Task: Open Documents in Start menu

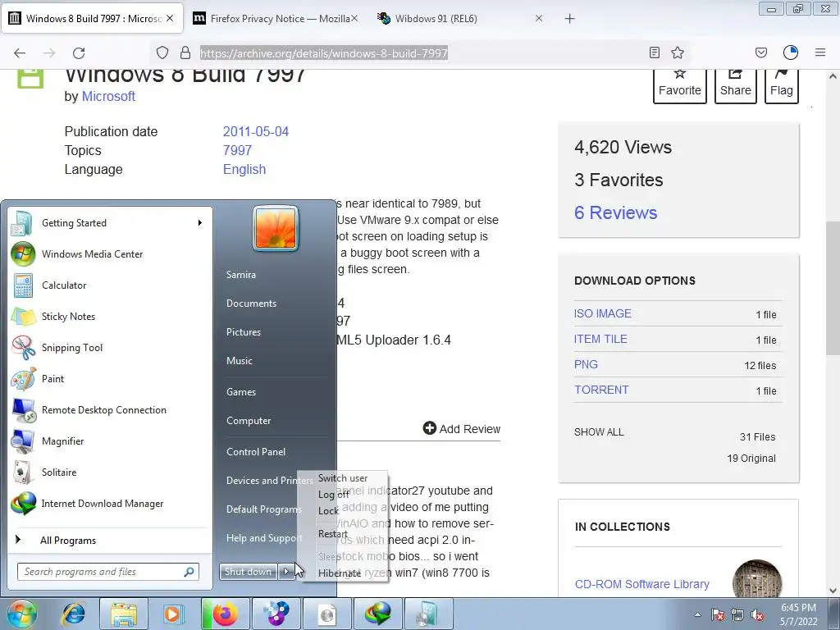Action: point(251,304)
